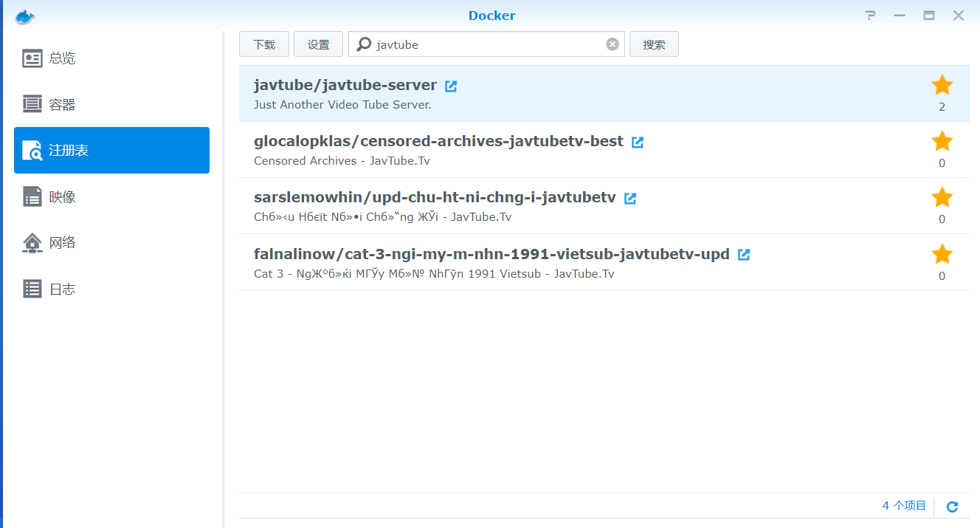The width and height of the screenshot is (980, 528).
Task: Click the 总览 overview sidebar icon
Action: pos(32,58)
